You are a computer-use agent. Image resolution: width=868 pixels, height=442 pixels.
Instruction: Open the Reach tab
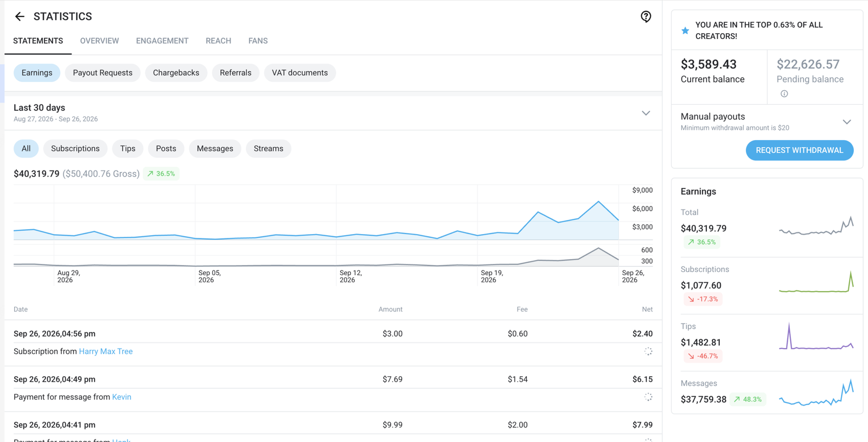point(218,41)
